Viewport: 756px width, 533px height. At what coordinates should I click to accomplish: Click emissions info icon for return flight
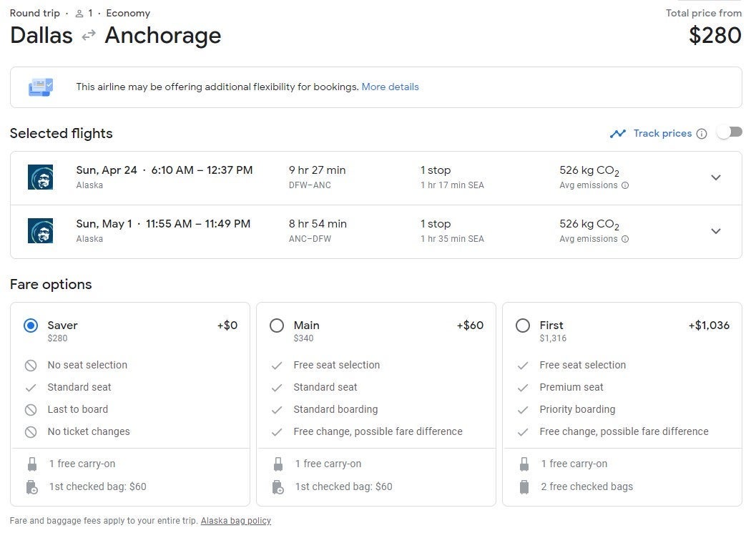click(625, 239)
